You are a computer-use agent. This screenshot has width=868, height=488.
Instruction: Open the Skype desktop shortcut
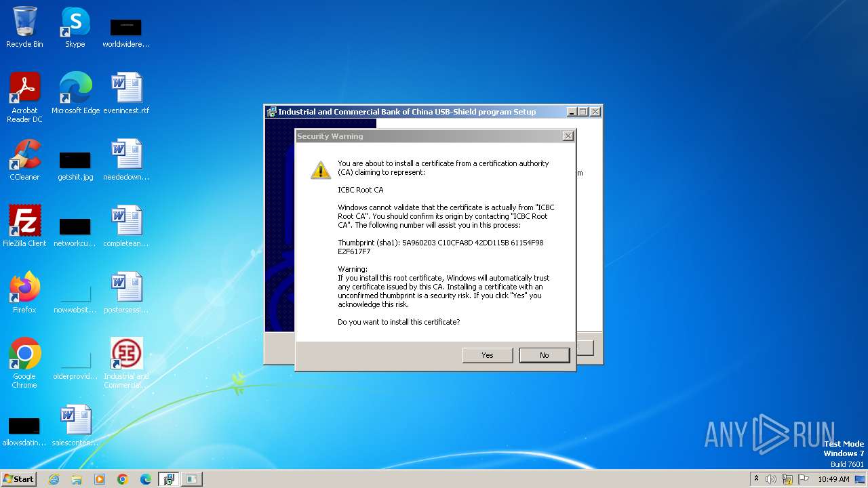pos(75,27)
